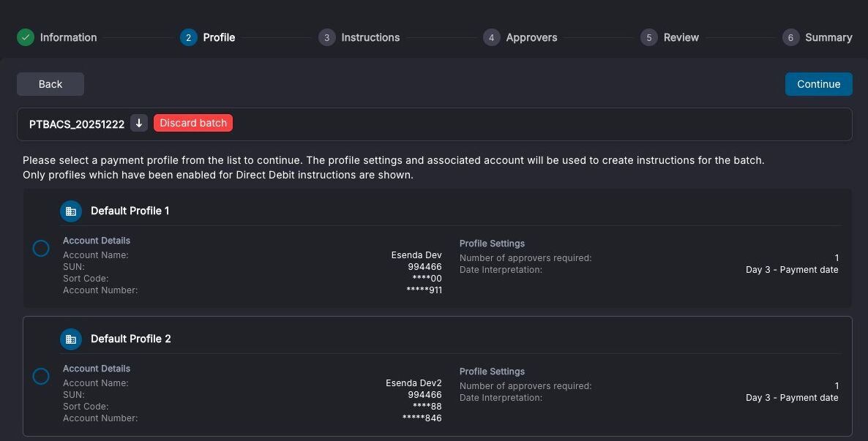Click the batch name PTBACS_20251222
The width and height of the screenshot is (868, 441).
[77, 124]
